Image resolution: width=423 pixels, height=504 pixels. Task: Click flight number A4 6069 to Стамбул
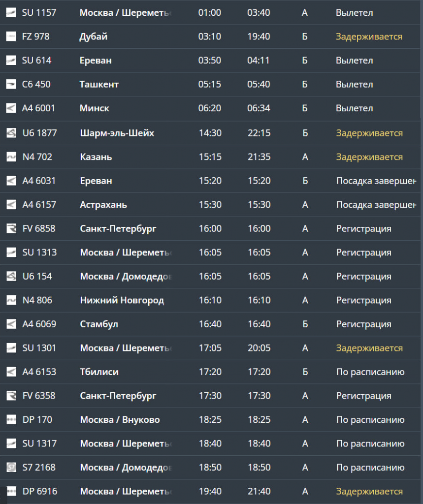(39, 324)
